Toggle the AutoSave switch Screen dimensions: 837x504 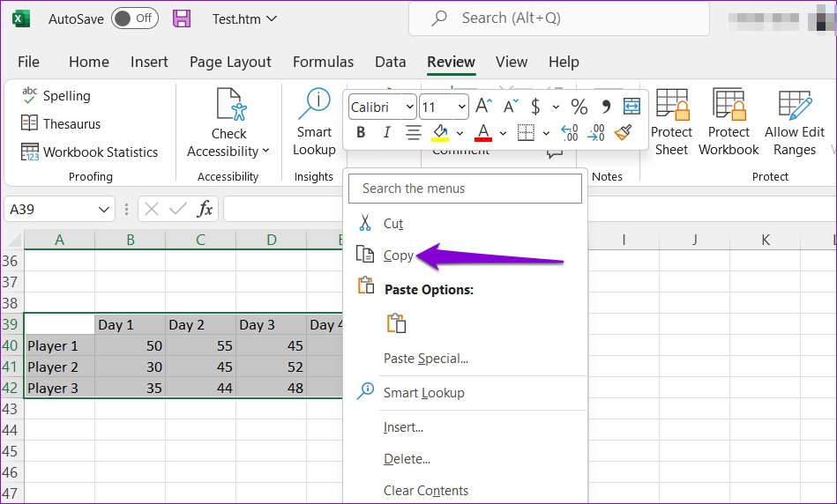(135, 19)
